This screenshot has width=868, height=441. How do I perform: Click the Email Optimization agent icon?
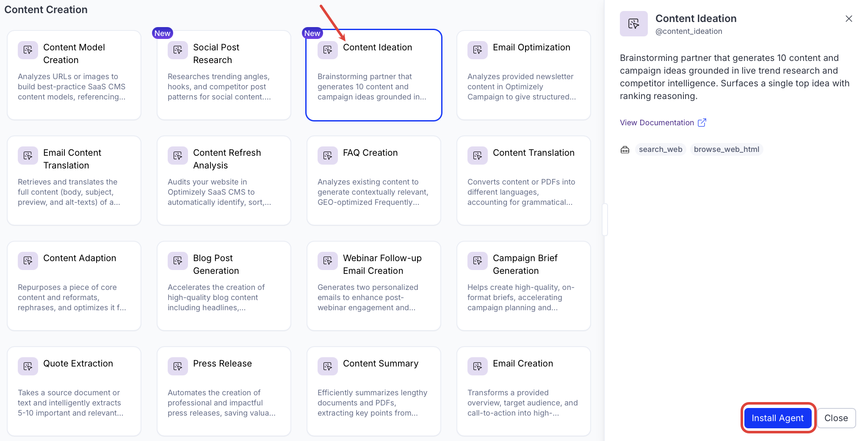click(x=478, y=50)
